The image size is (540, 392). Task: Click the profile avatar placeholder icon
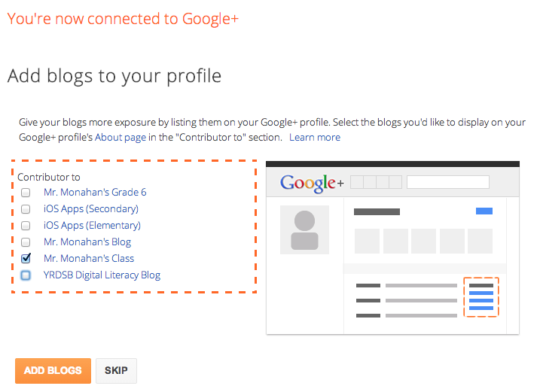[x=304, y=230]
